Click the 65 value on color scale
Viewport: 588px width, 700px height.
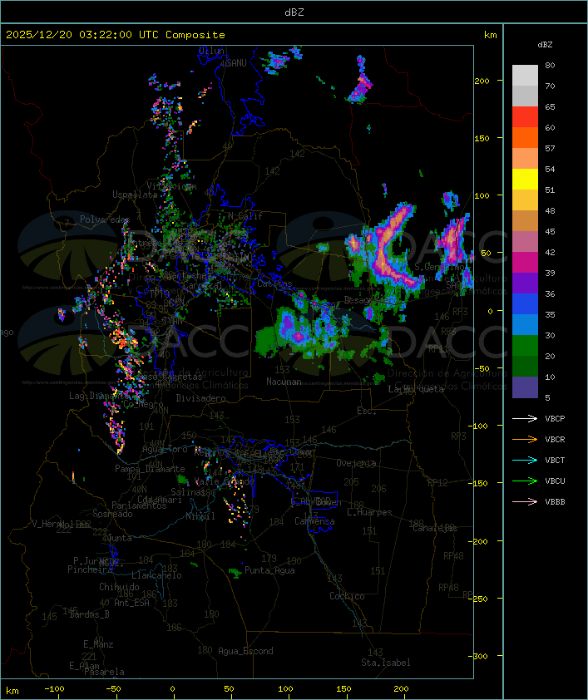tap(550, 106)
